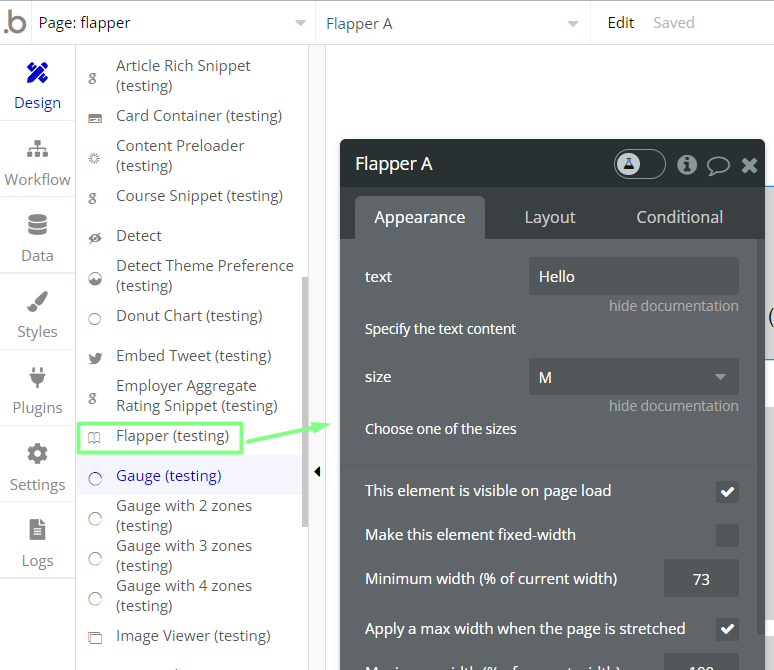Open the Workflow tab icon

pos(38,149)
